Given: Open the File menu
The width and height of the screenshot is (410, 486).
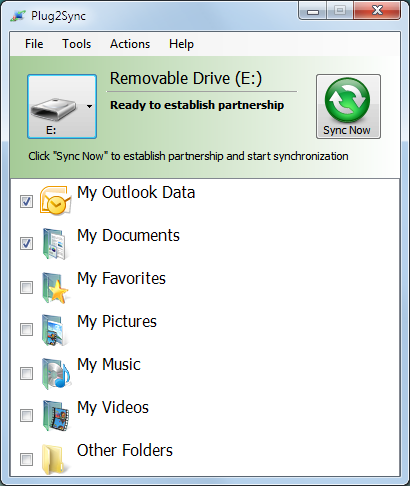Looking at the screenshot, I should (x=34, y=44).
